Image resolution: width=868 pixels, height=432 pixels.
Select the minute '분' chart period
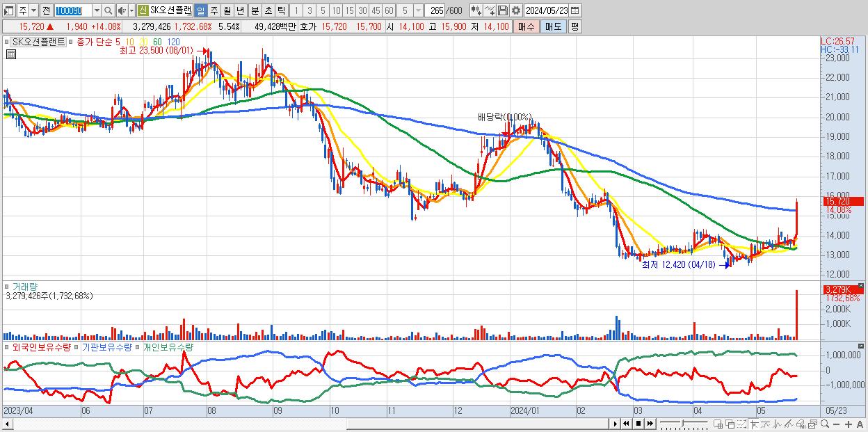click(255, 10)
